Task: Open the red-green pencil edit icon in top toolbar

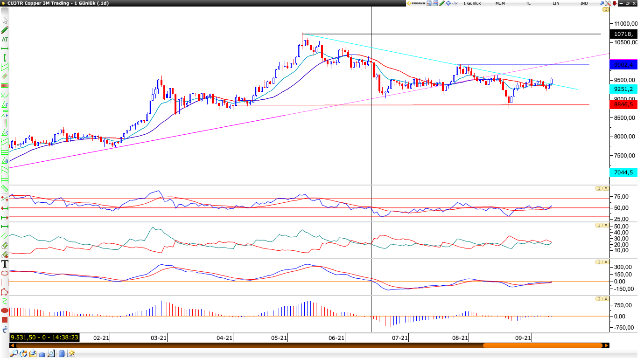Action: [x=442, y=3]
